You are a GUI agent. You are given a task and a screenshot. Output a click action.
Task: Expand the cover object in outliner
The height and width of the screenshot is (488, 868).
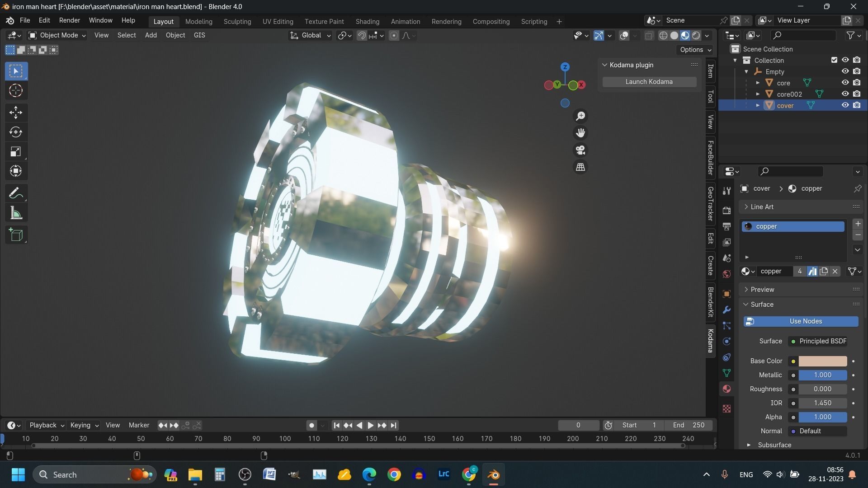click(758, 105)
